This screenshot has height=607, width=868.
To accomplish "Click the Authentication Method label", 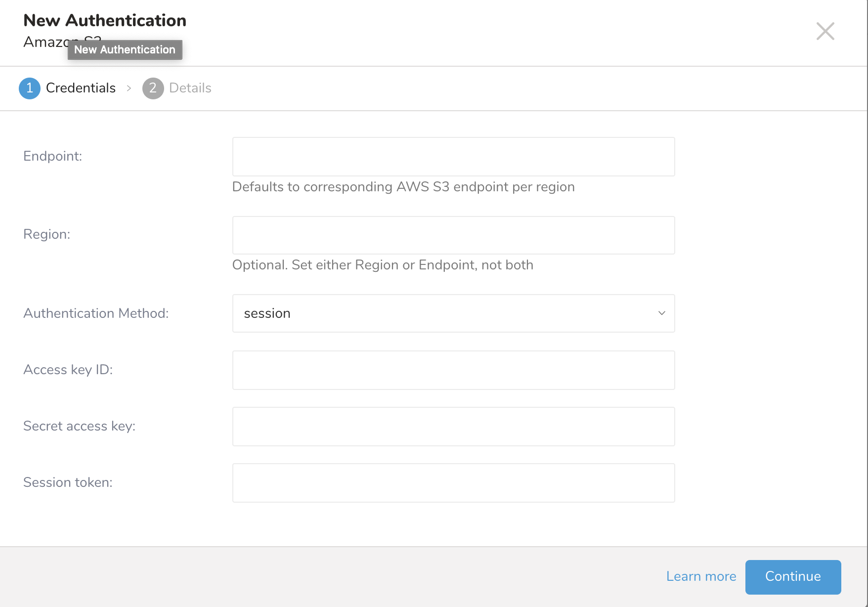I will (96, 313).
